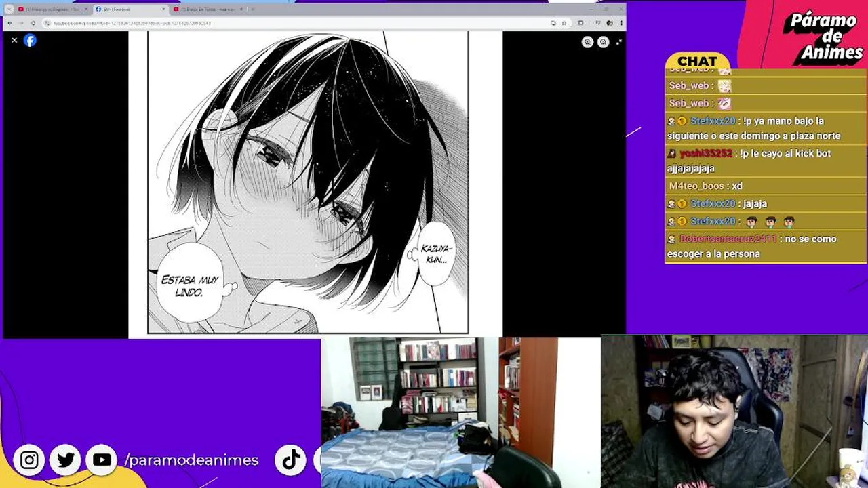The image size is (868, 488).
Task: Click Robertsantacruz2411 chat message
Action: pyautogui.click(x=766, y=246)
